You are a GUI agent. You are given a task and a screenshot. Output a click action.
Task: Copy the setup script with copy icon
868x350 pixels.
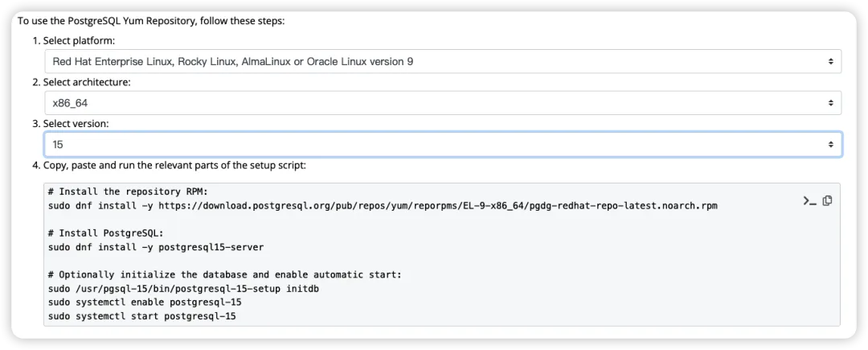[827, 200]
